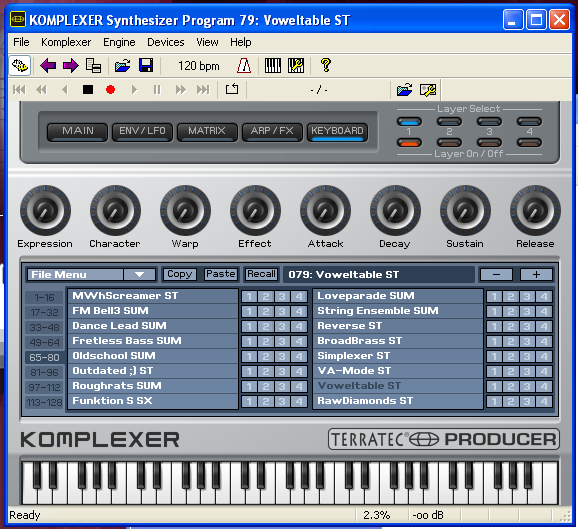Switch to the KEYBOARD page
Screen dimensions: 578x529
coord(337,132)
